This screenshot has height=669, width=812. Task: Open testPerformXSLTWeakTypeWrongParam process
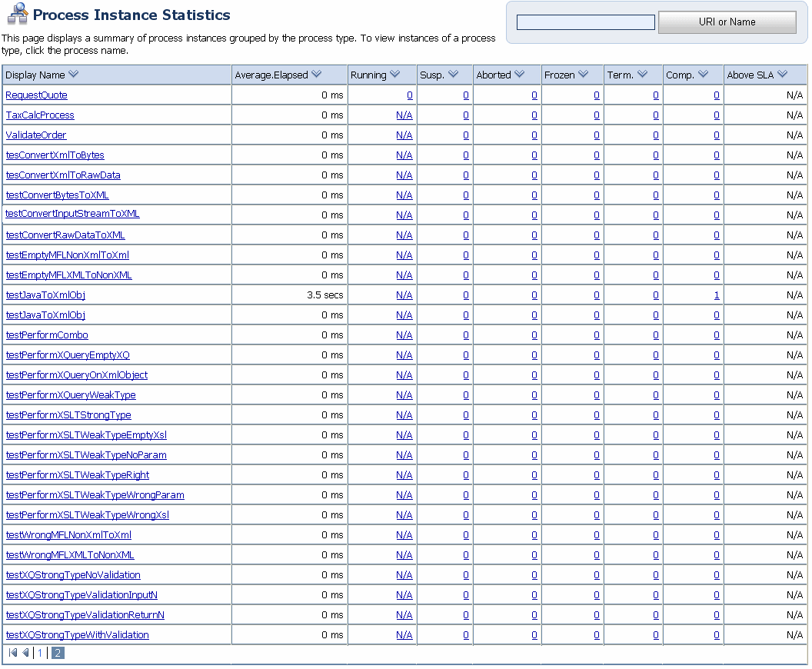(x=95, y=495)
